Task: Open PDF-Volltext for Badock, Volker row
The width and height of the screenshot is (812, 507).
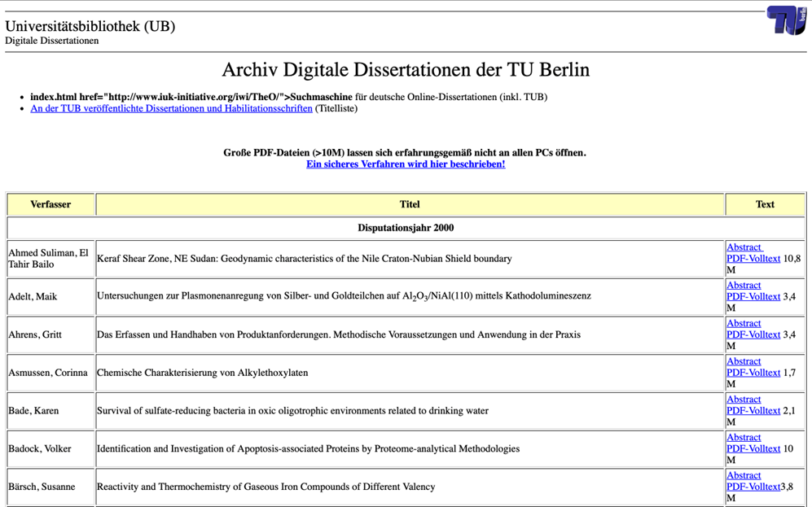Action: pos(753,448)
